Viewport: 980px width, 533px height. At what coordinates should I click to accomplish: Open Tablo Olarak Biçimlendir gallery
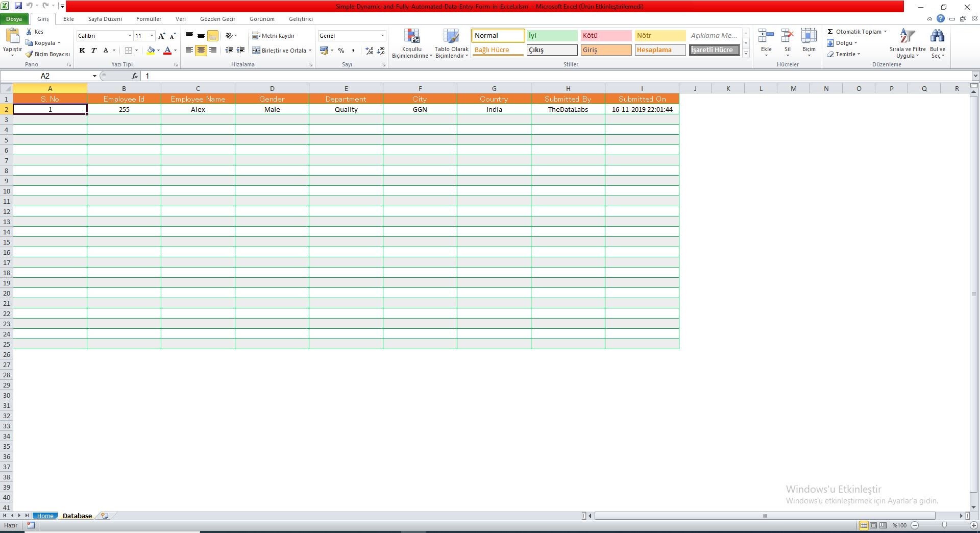(x=451, y=43)
